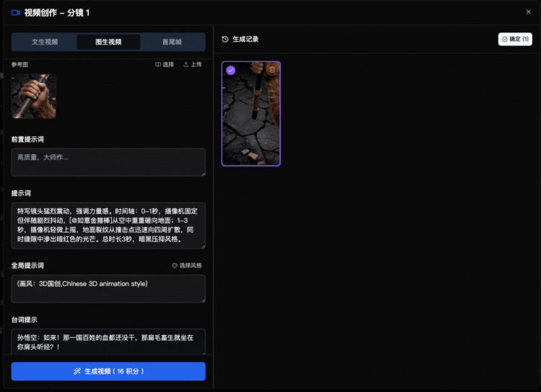The width and height of the screenshot is (541, 392).
Task: Open the 首尾帧 tab
Action: [x=172, y=42]
